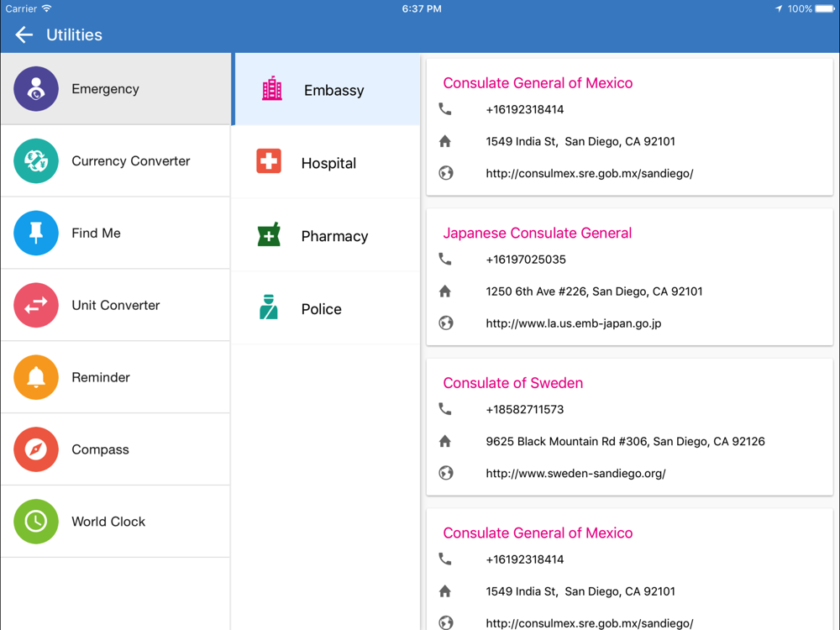Tap phone icon beside +16197025035

(x=444, y=259)
